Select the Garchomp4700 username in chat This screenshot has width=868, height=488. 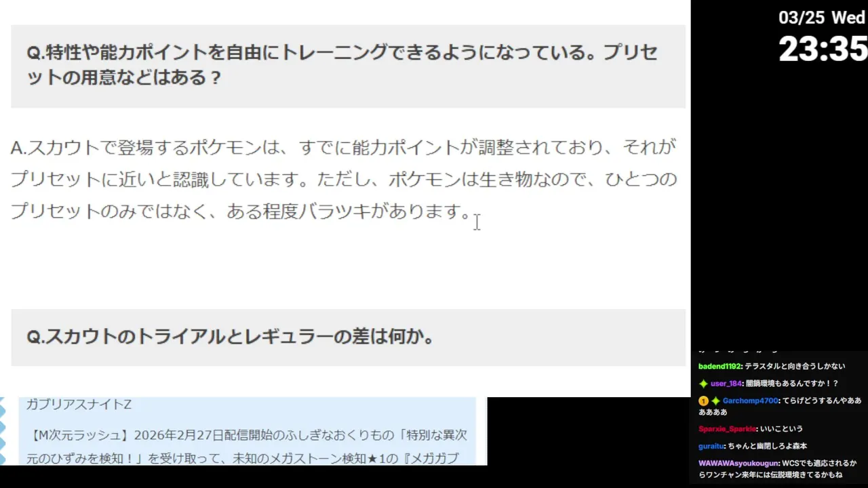tap(750, 401)
